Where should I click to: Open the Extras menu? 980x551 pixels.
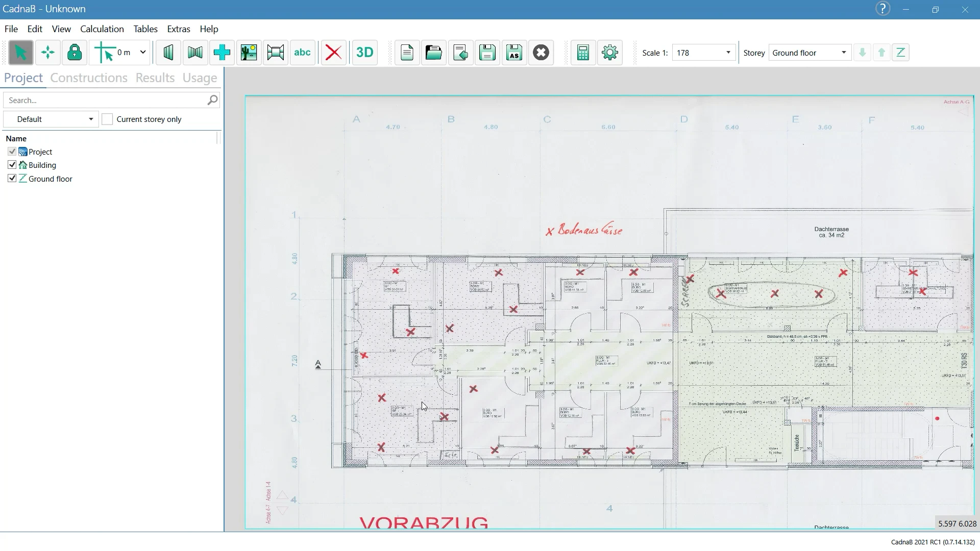point(179,29)
